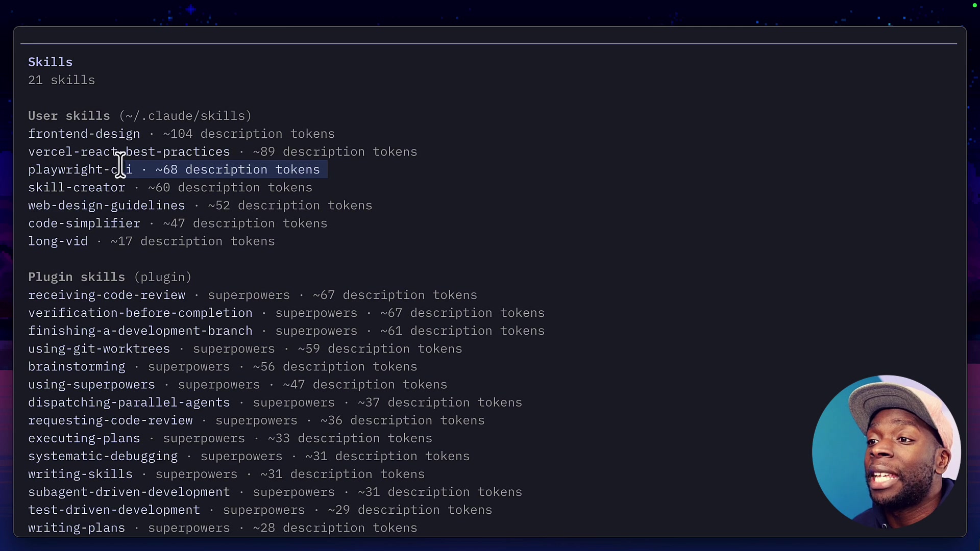Viewport: 980px width, 551px height.
Task: Click the verification-before-completion entry
Action: (x=140, y=313)
